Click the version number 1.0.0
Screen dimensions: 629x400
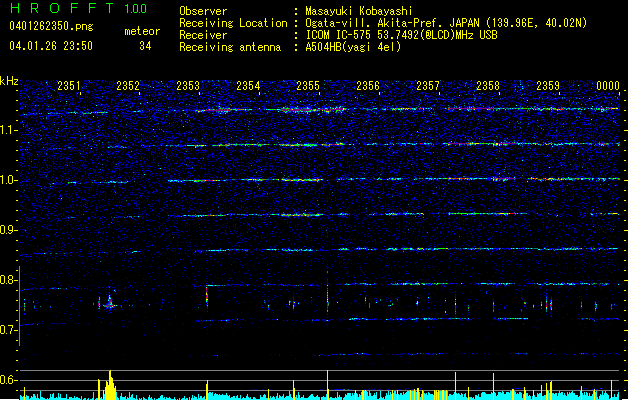[x=135, y=8]
